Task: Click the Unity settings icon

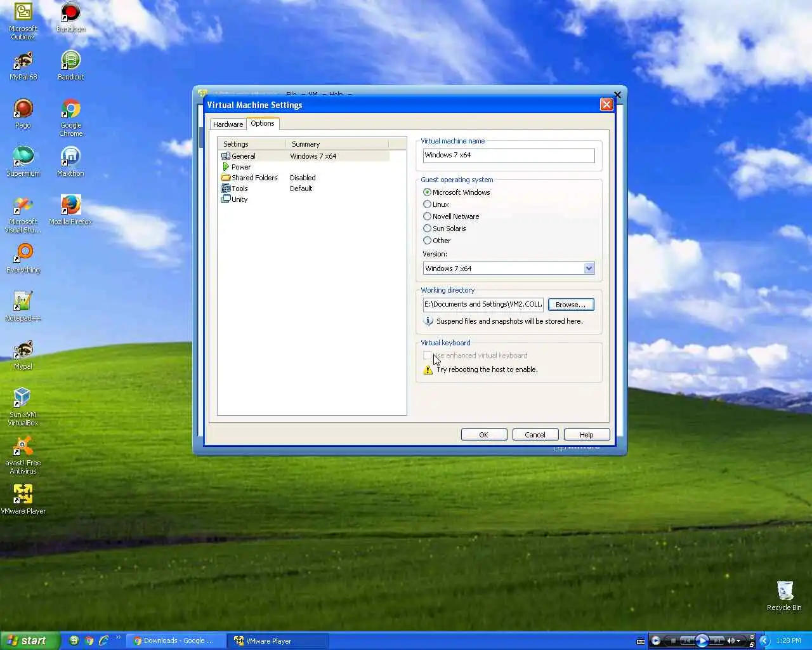Action: [x=225, y=199]
